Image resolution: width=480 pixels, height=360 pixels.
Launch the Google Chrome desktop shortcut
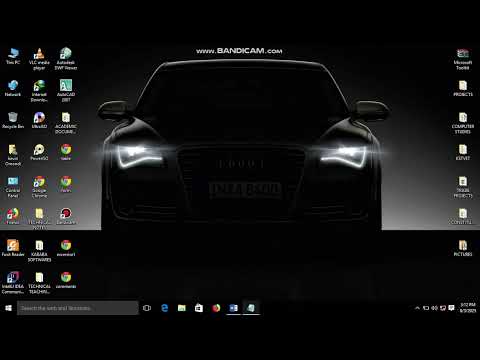pos(39,187)
